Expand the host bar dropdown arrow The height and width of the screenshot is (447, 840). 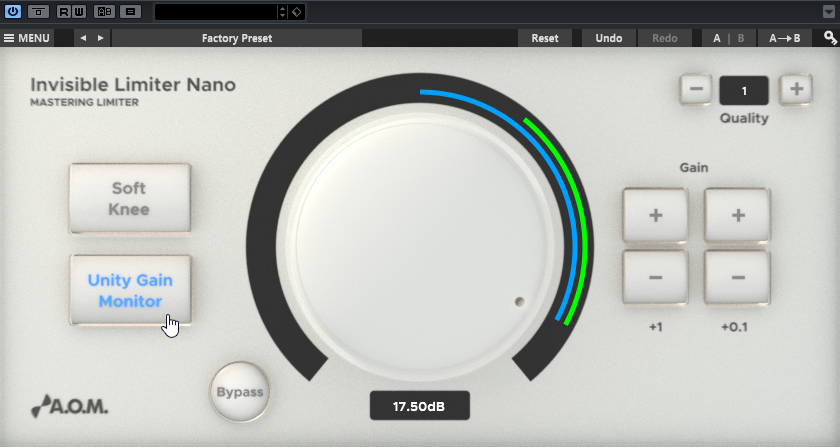coord(828,12)
